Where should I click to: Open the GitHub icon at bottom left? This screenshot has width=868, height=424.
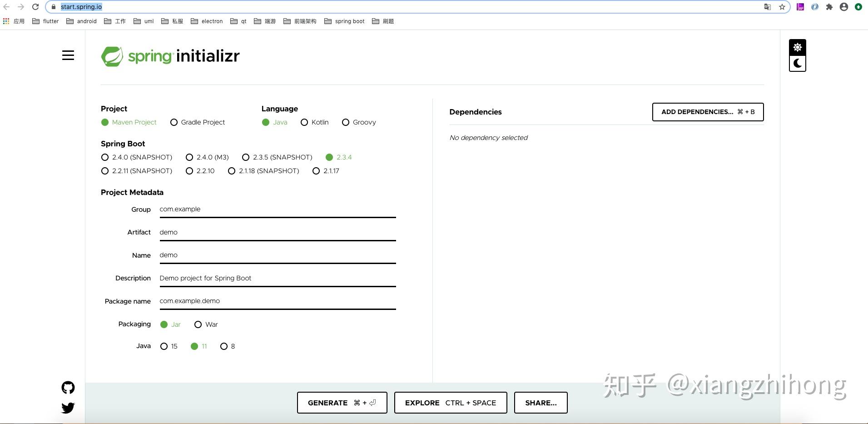coord(68,387)
